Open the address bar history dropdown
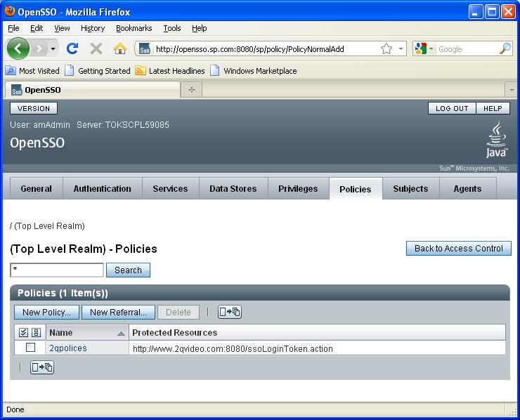This screenshot has width=520, height=420. click(401, 49)
